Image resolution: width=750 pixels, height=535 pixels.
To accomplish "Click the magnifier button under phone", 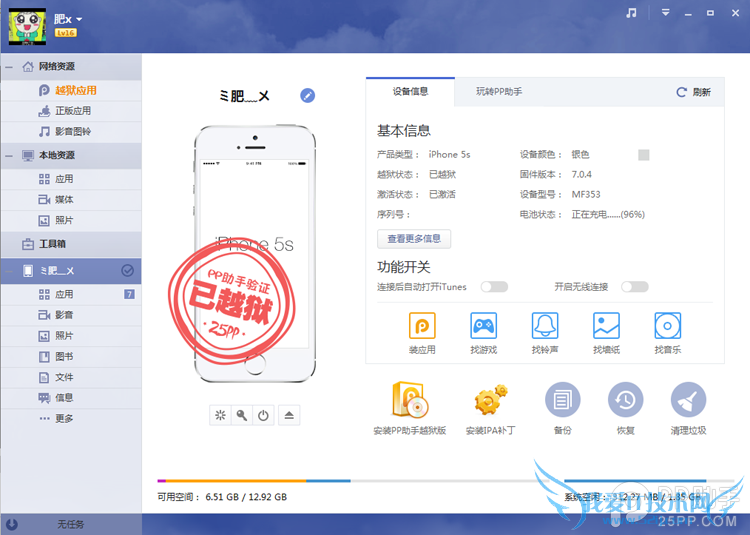I will point(242,415).
